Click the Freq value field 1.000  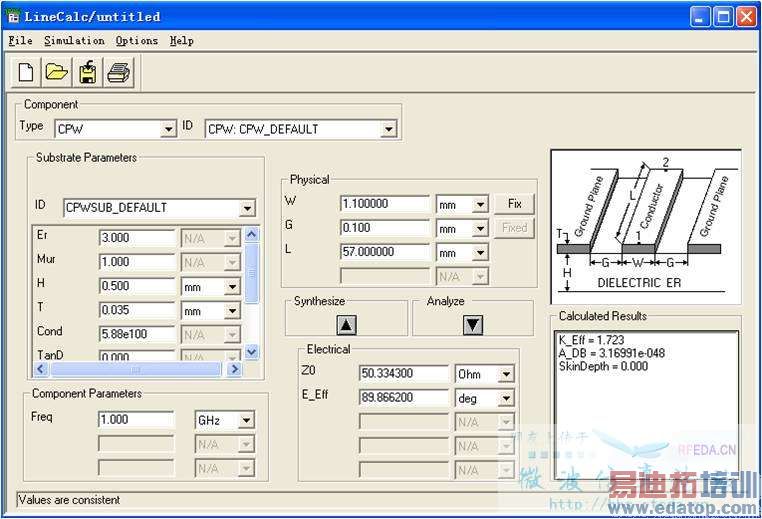tap(136, 420)
